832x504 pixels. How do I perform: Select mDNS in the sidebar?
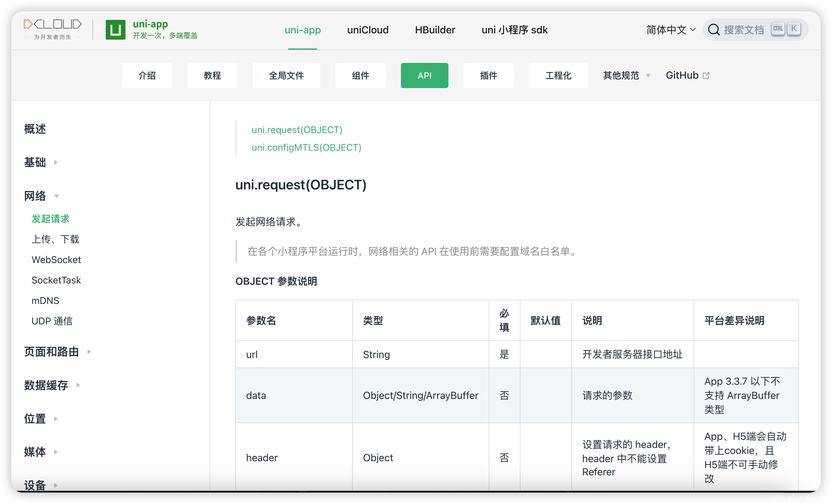click(45, 300)
